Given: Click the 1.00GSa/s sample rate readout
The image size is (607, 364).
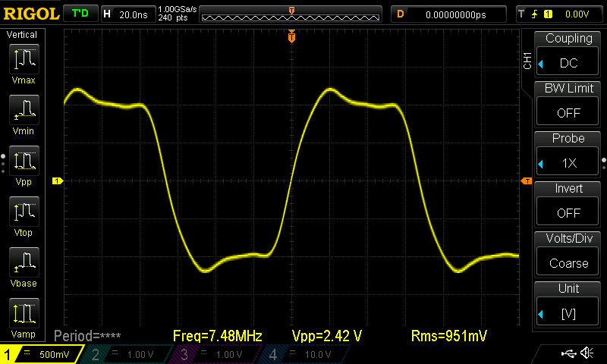Looking at the screenshot, I should click(178, 9).
